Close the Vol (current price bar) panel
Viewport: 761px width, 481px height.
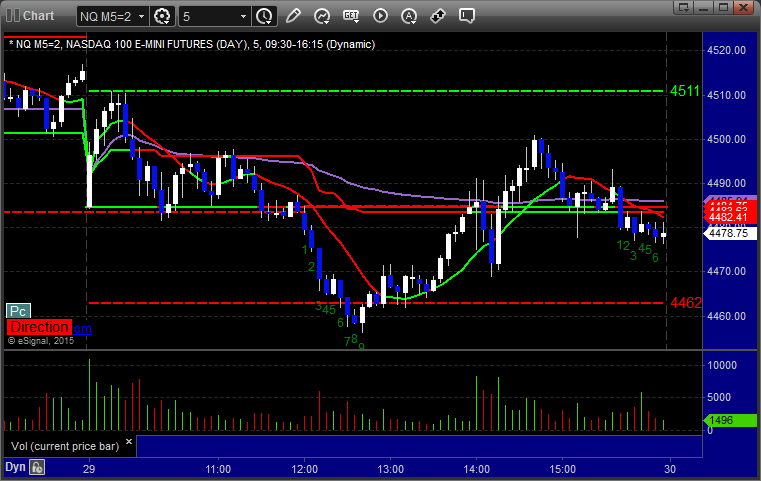click(129, 442)
